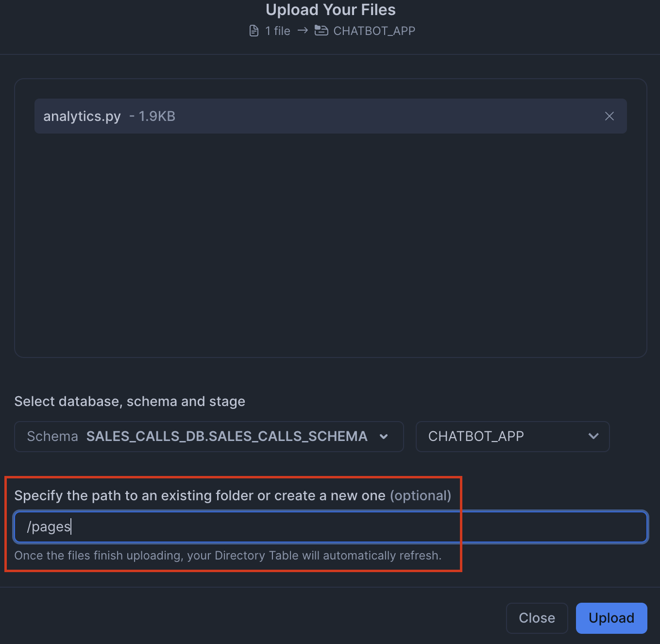Click the X to remove analytics.py
Image resolution: width=660 pixels, height=644 pixels.
tap(609, 116)
